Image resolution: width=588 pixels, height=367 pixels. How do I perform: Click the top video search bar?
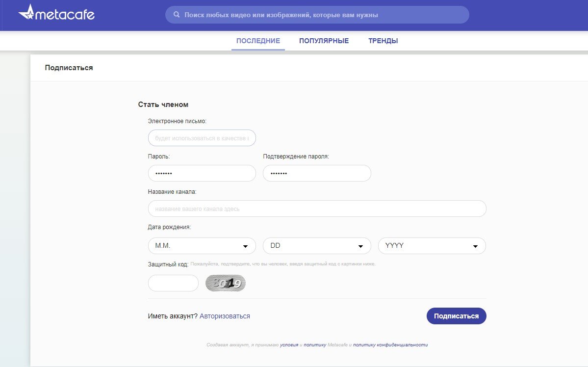(x=324, y=15)
